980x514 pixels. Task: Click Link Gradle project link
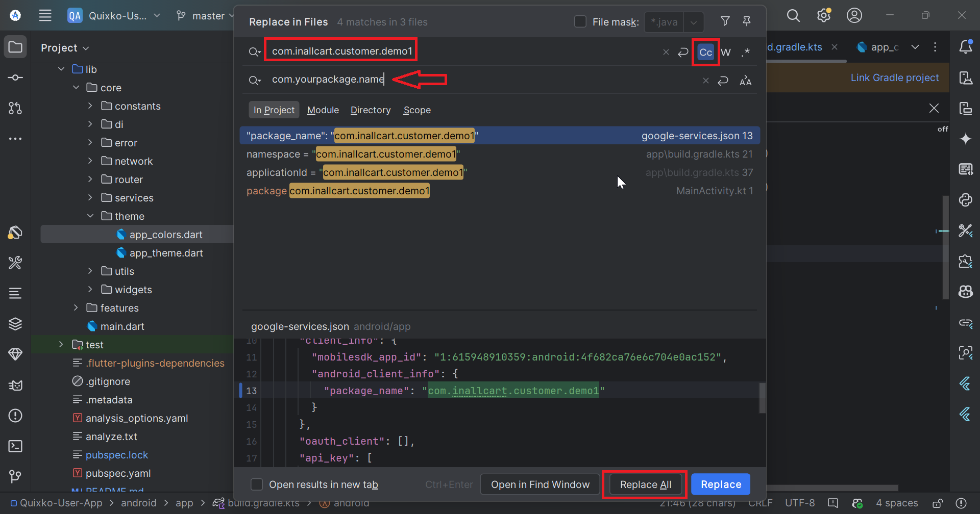point(894,78)
